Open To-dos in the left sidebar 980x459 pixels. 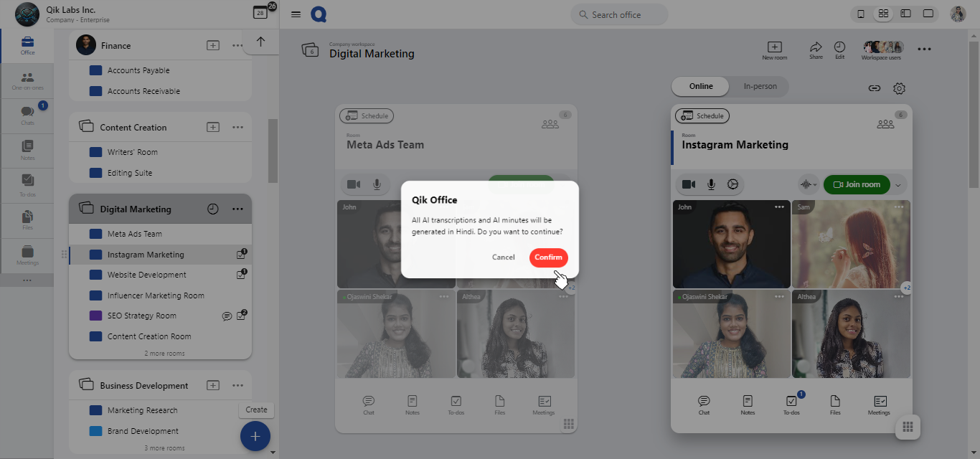[27, 184]
